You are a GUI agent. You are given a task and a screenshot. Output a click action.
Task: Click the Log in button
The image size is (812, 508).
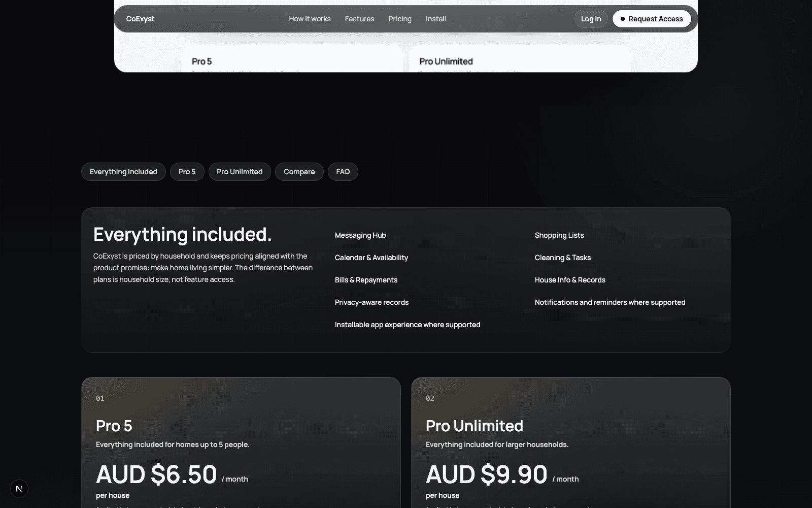(x=591, y=19)
